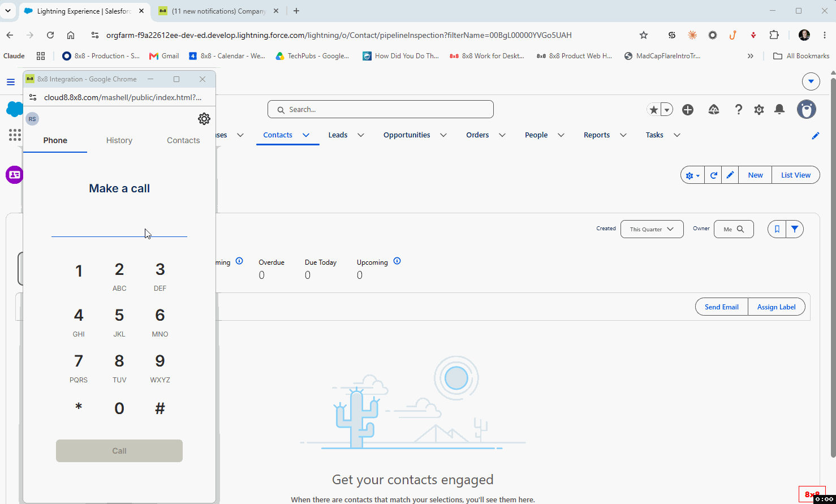
Task: Open Salesforce Help question mark
Action: [738, 110]
